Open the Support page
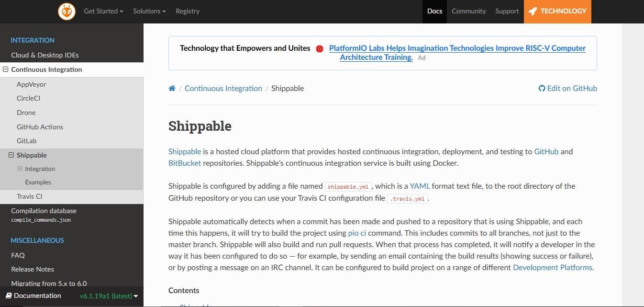 pyautogui.click(x=507, y=11)
